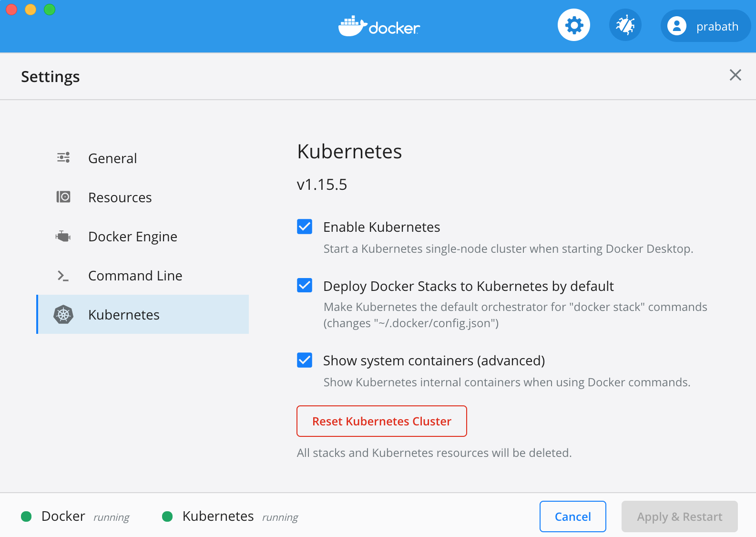Click the v1.15.5 version text
Image resolution: width=756 pixels, height=537 pixels.
322,185
